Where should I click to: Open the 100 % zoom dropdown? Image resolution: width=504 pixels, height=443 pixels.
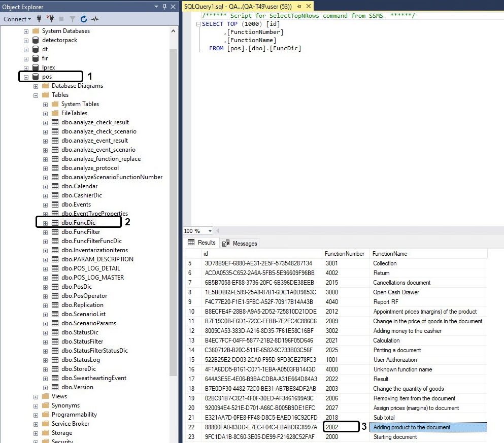[210, 231]
